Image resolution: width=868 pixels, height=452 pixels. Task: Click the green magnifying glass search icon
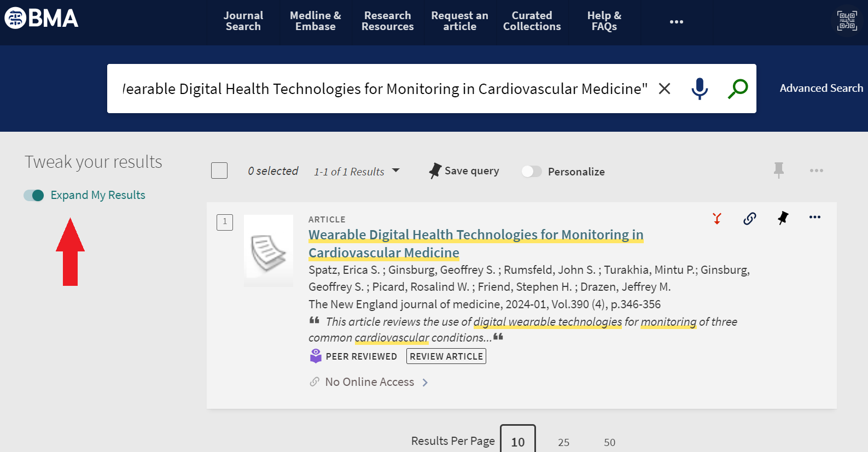(x=738, y=89)
